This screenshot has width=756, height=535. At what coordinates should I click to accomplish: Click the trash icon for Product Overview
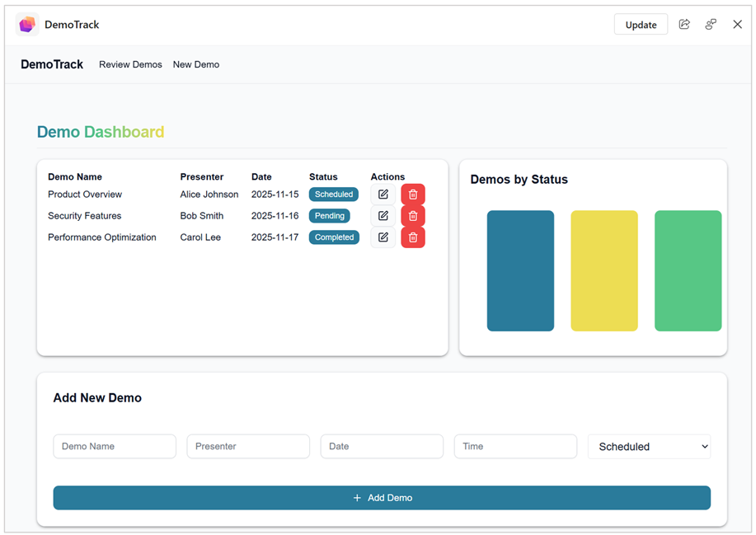(412, 194)
